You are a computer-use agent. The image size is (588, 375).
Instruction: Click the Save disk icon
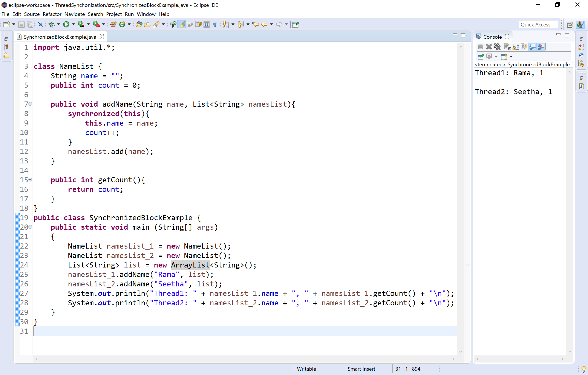21,25
